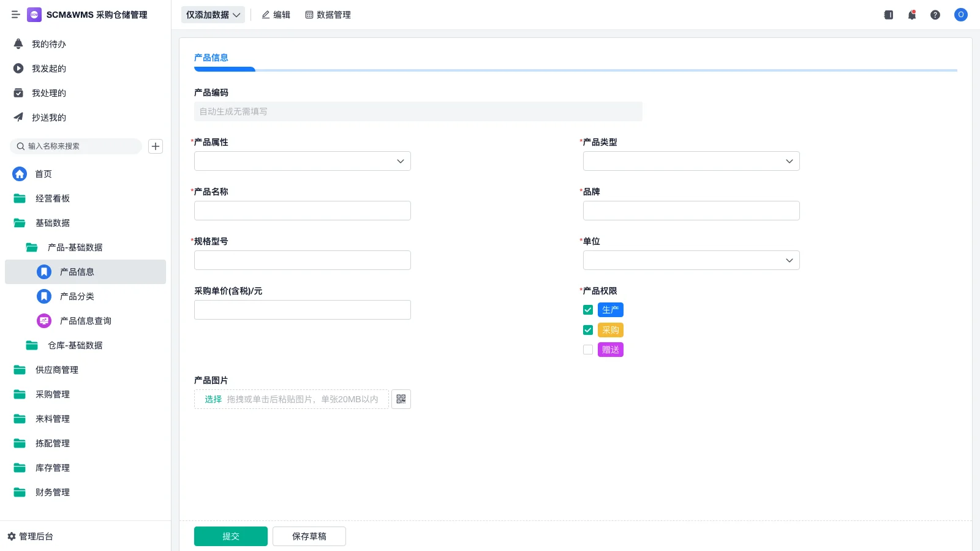Screen dimensions: 980x551
Task: Click the purple 赠送 tag
Action: (x=611, y=350)
